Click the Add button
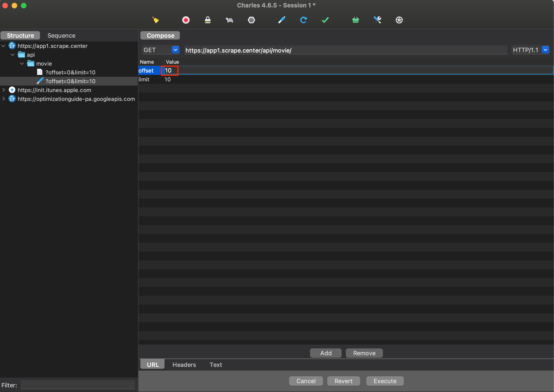 click(326, 353)
